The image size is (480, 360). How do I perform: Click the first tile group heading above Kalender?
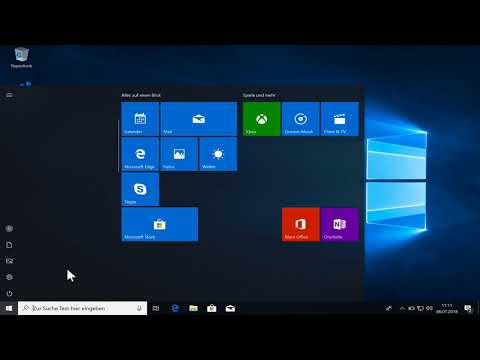point(141,95)
